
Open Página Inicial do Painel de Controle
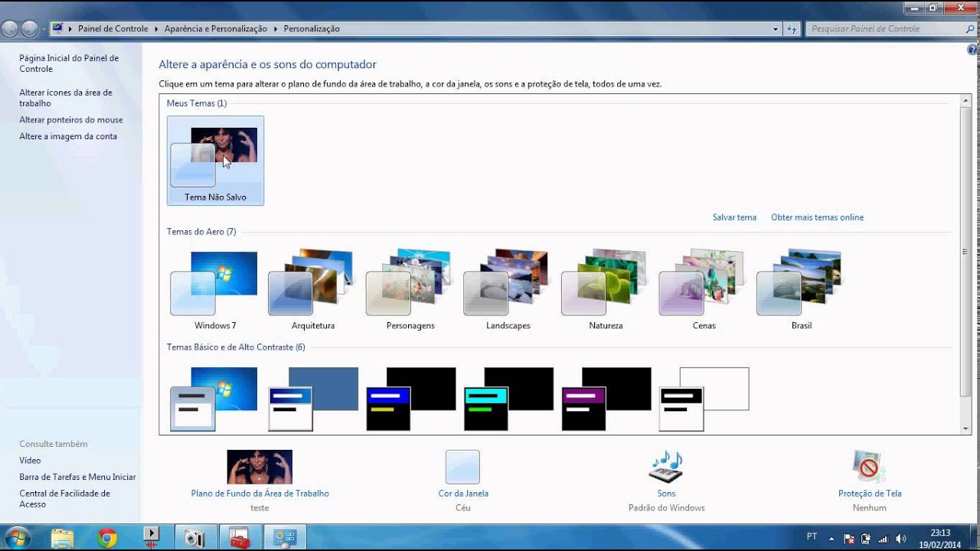[x=69, y=64]
